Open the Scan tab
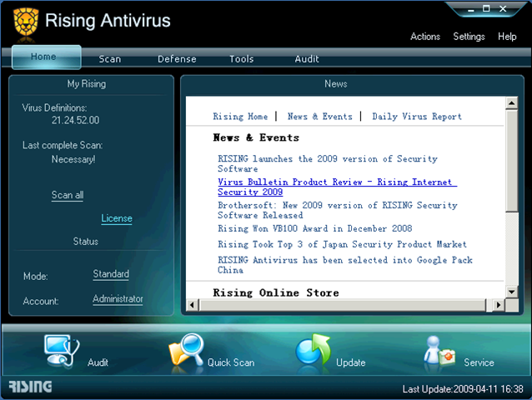 (x=110, y=59)
